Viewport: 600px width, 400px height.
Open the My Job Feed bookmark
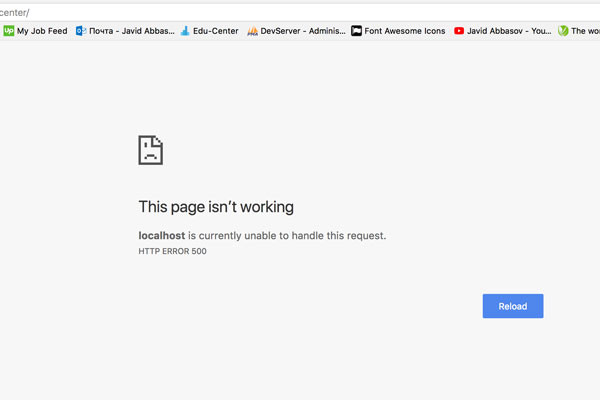(35, 31)
